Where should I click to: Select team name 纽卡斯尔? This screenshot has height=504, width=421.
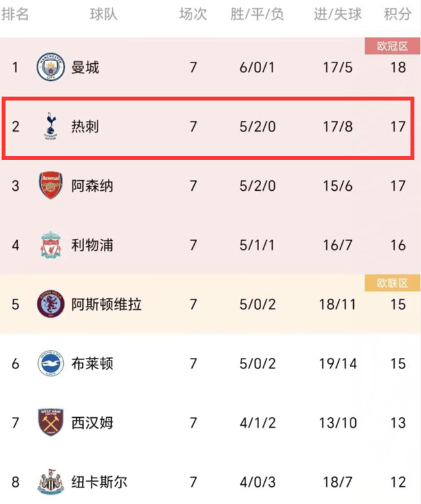point(99,482)
